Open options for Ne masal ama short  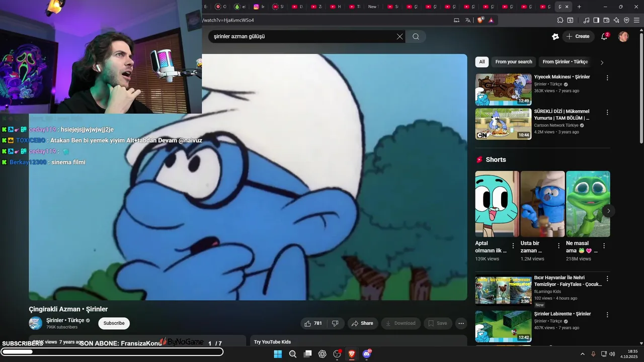604,246
